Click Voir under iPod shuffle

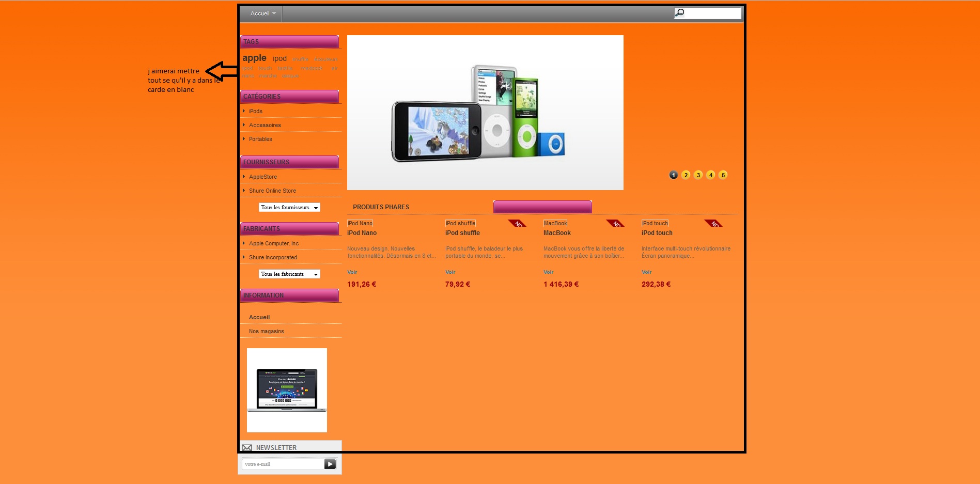450,272
